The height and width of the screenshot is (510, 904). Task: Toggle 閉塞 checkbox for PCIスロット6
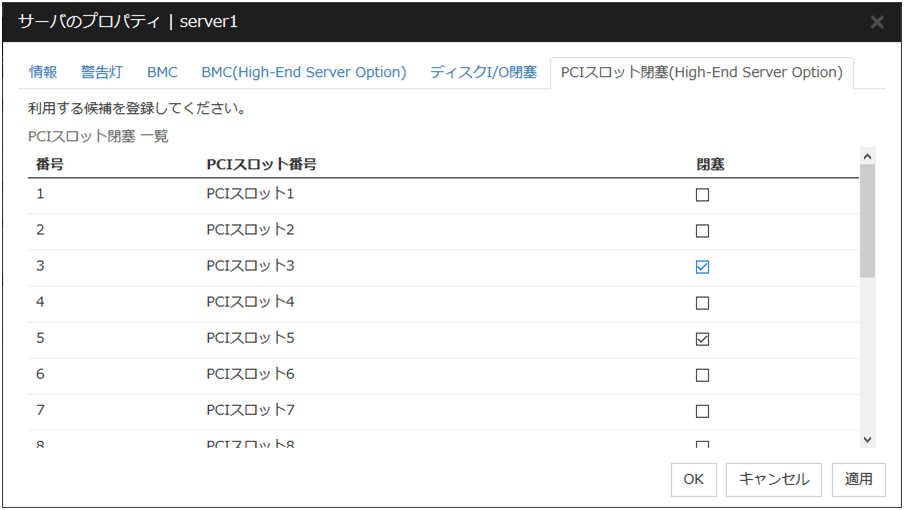coord(702,375)
